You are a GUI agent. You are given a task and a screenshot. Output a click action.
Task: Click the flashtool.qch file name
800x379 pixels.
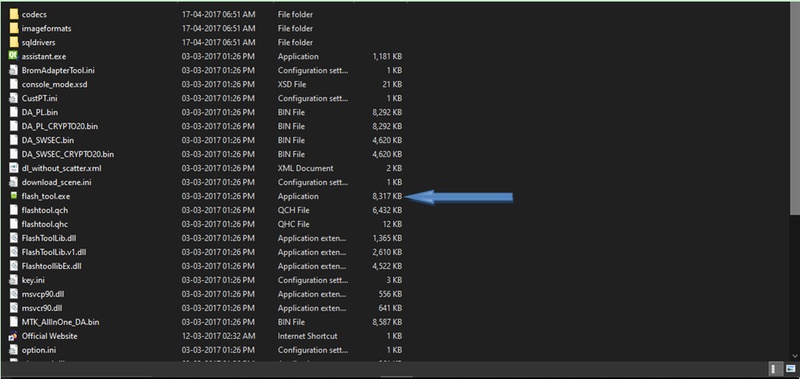click(x=45, y=210)
